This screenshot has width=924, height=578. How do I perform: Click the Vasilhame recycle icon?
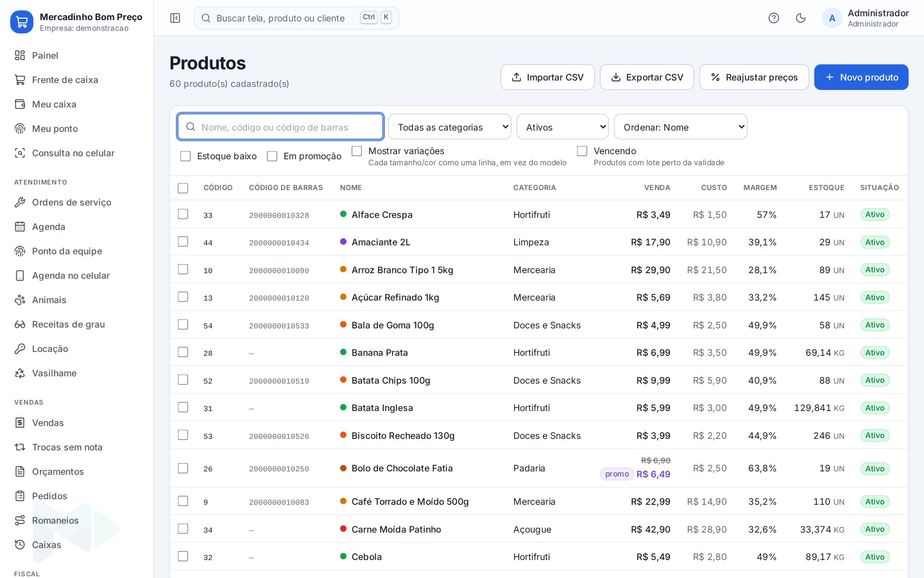tap(20, 373)
